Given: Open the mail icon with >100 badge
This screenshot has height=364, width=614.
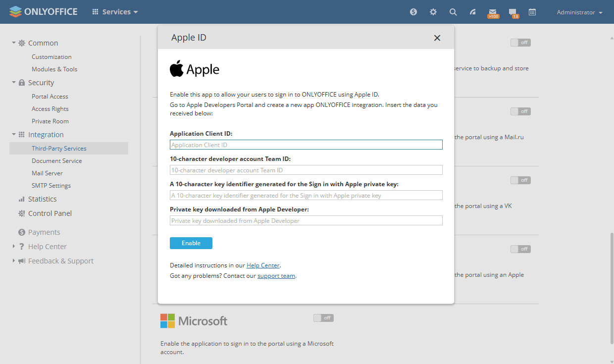Looking at the screenshot, I should [493, 13].
